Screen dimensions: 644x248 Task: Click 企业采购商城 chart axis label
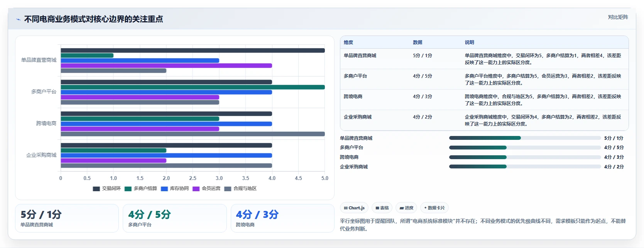[x=41, y=155]
